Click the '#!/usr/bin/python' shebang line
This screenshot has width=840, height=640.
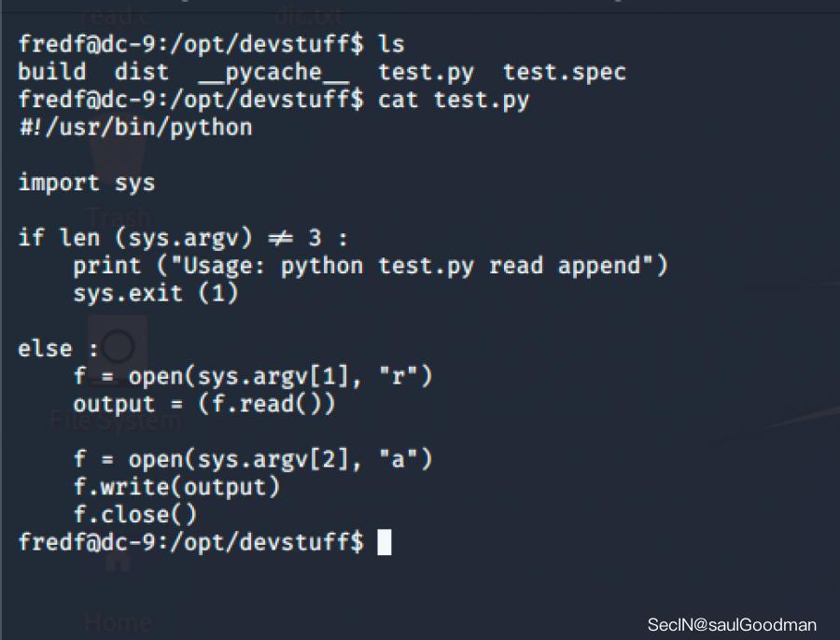click(135, 128)
